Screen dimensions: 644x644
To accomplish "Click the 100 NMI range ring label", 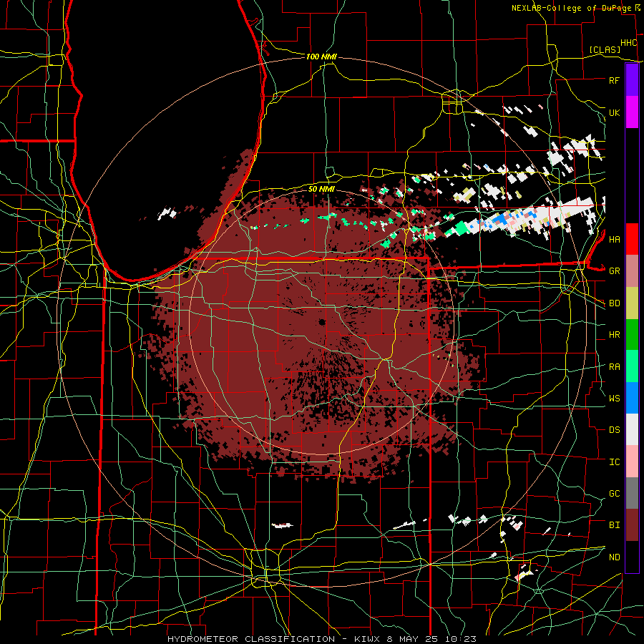I will coord(321,57).
